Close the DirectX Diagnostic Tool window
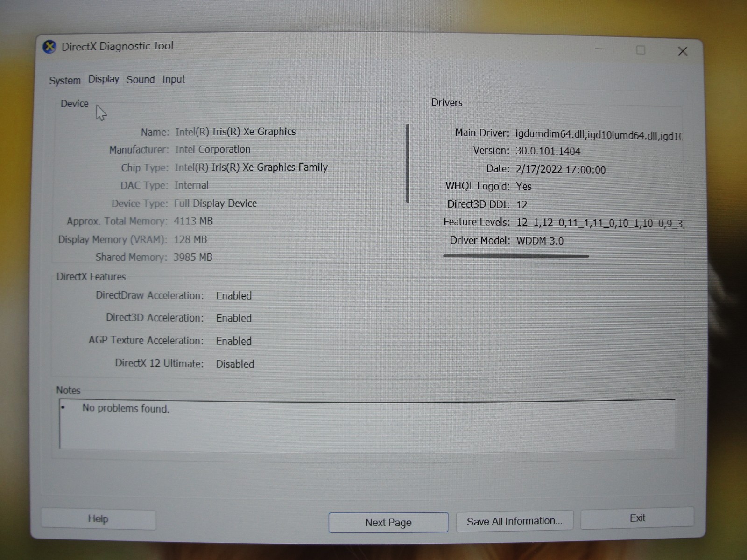The image size is (747, 560). point(683,51)
